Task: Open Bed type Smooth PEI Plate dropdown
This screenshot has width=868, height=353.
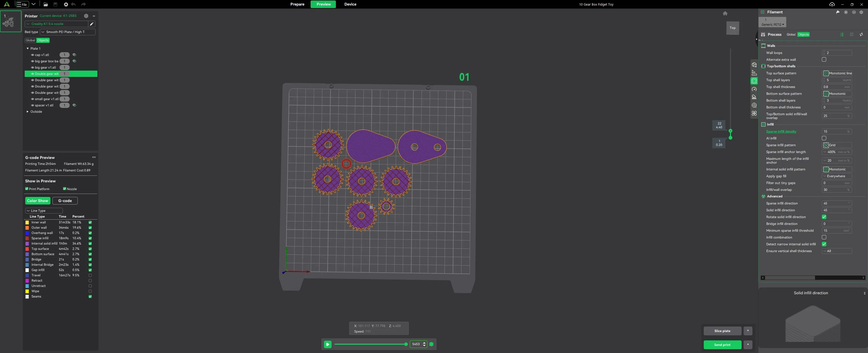Action: (x=68, y=32)
